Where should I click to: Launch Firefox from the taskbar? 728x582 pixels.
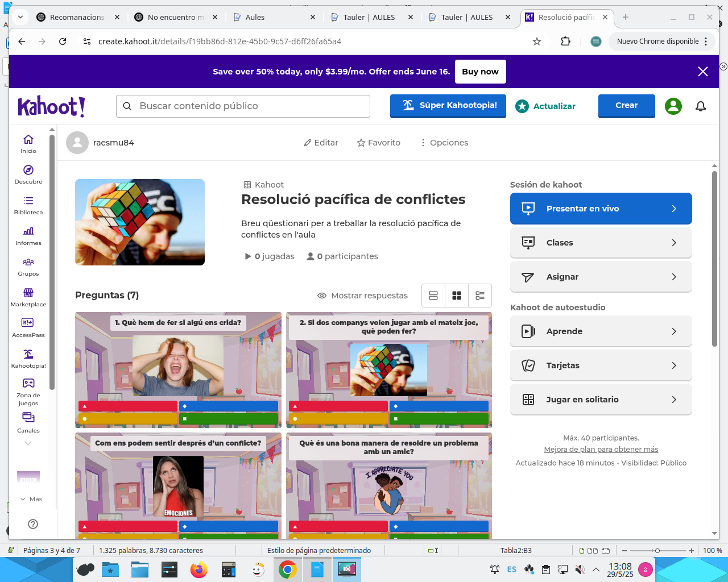pyautogui.click(x=199, y=569)
